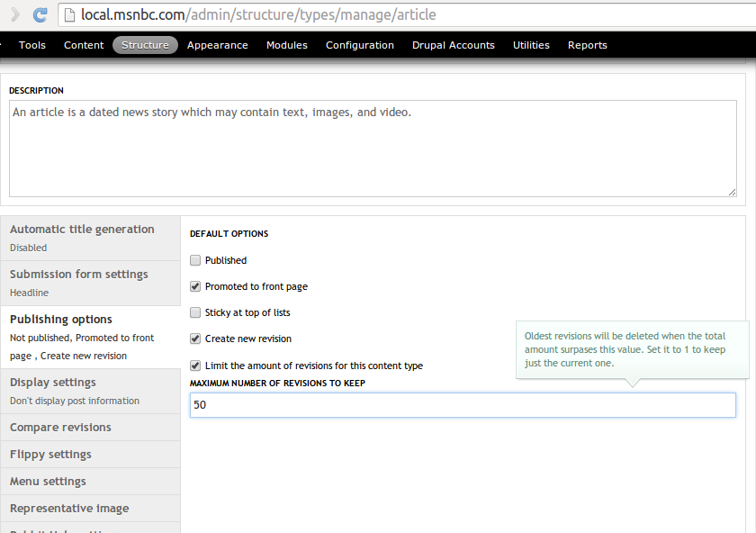Toggle Sticky at top of lists
This screenshot has width=756, height=533.
(195, 312)
